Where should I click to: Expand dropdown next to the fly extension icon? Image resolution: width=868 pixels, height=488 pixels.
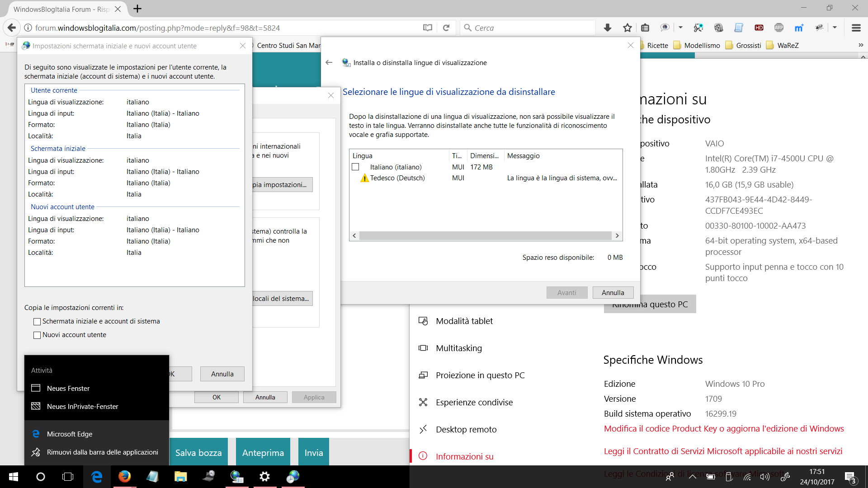click(x=835, y=28)
